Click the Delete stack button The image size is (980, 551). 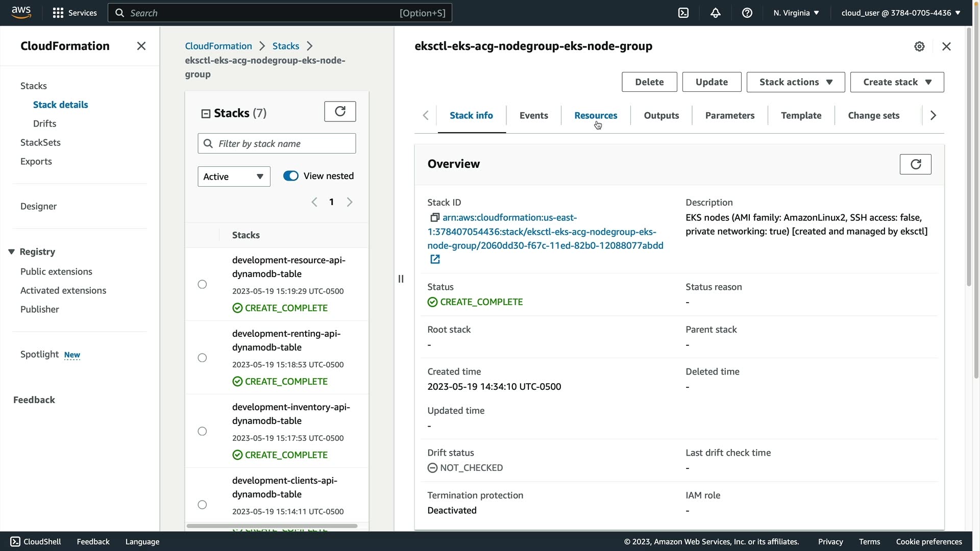(649, 82)
